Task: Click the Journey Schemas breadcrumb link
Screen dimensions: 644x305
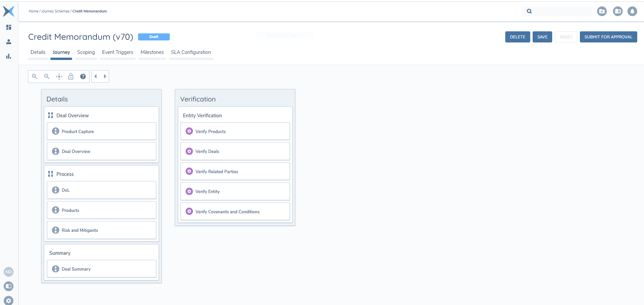Action: click(55, 11)
